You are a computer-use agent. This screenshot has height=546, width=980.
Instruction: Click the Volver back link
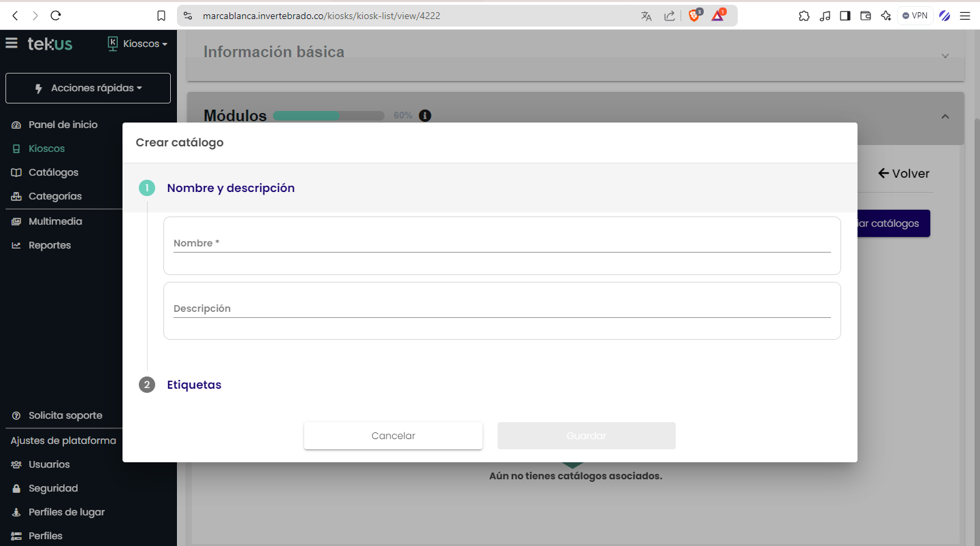pyautogui.click(x=904, y=174)
